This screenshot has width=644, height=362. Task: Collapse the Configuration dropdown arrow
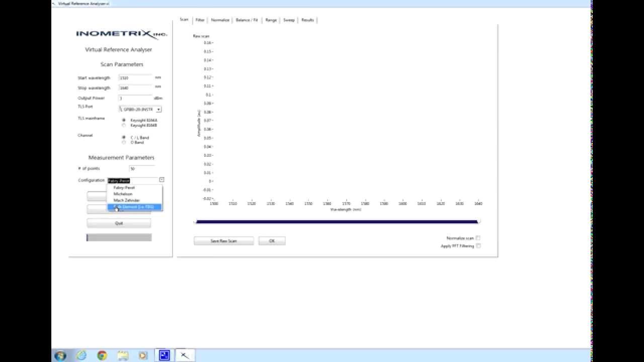[x=162, y=179]
